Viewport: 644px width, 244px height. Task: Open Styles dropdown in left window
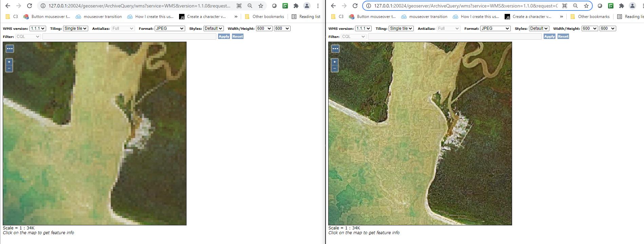[213, 28]
